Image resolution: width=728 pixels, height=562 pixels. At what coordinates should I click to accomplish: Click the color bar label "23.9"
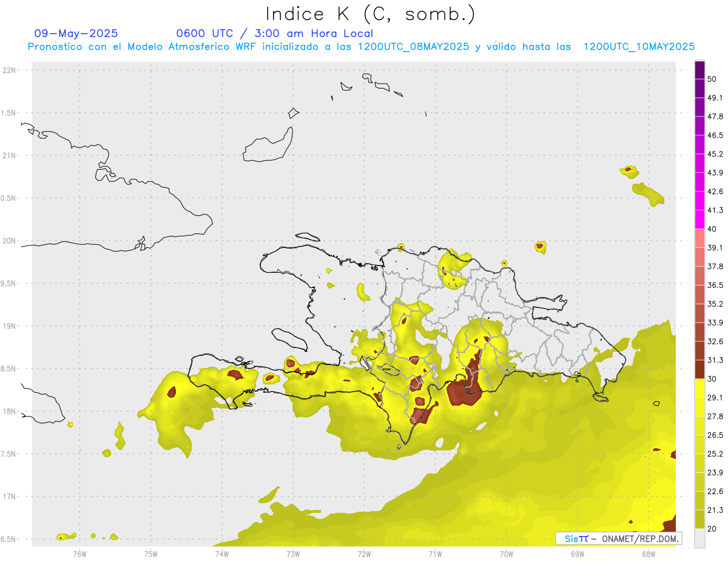(715, 473)
